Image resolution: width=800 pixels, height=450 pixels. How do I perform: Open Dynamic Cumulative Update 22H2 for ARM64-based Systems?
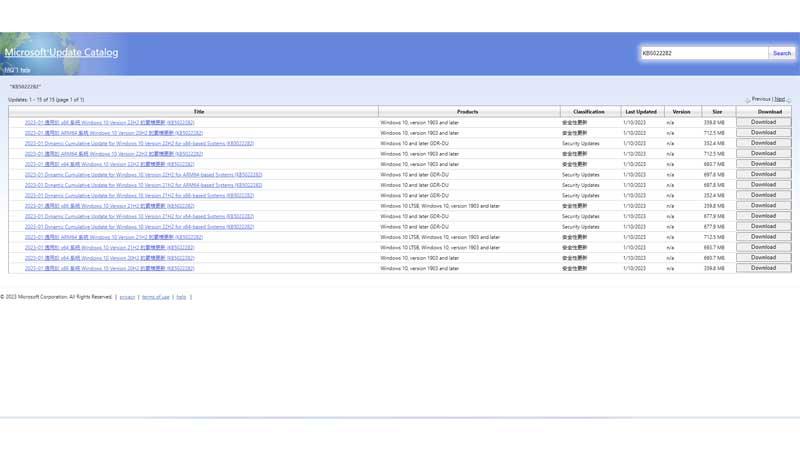[143, 174]
